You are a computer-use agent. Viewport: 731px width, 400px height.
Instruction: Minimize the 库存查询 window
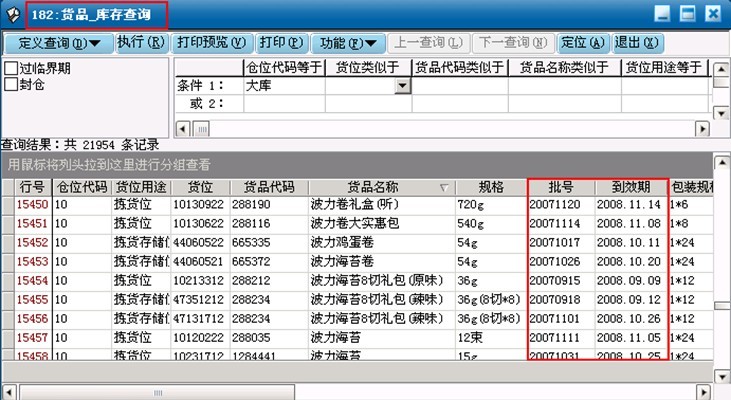661,14
